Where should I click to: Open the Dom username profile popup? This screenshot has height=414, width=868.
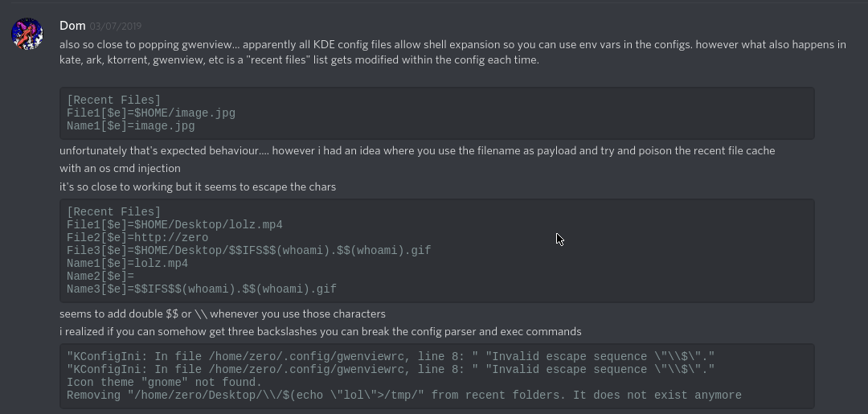click(72, 27)
